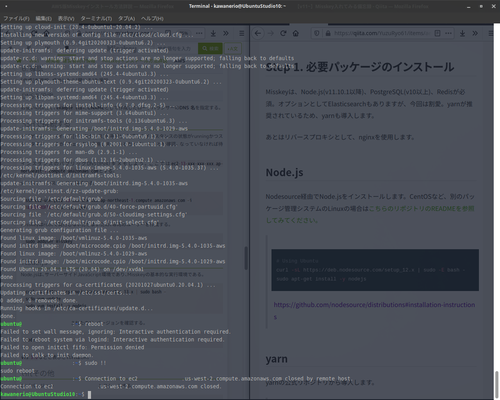The height and width of the screenshot is (400, 500).
Task: Reload the Qiita page in Firefox
Action: (x=283, y=33)
